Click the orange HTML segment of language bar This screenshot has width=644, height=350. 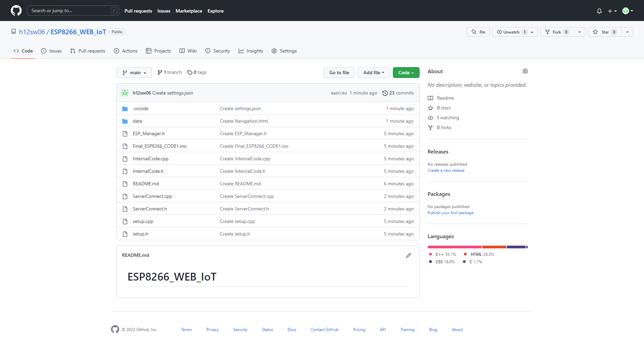point(494,247)
